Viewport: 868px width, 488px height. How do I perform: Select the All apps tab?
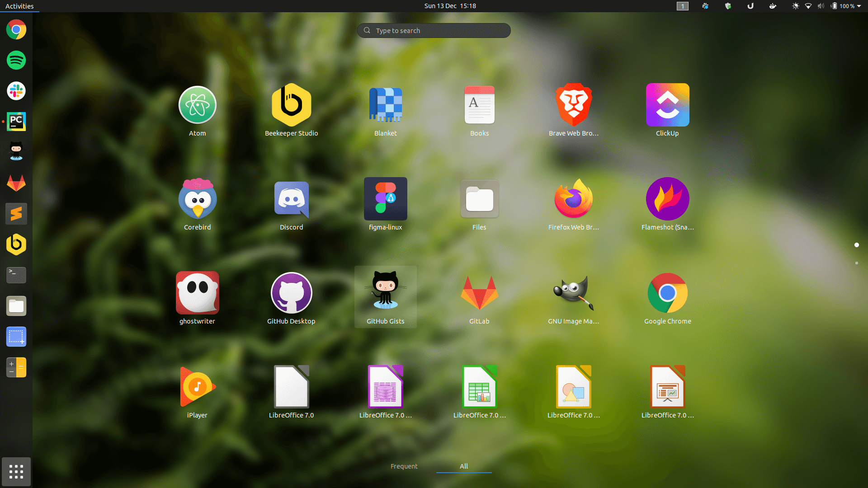pos(464,466)
